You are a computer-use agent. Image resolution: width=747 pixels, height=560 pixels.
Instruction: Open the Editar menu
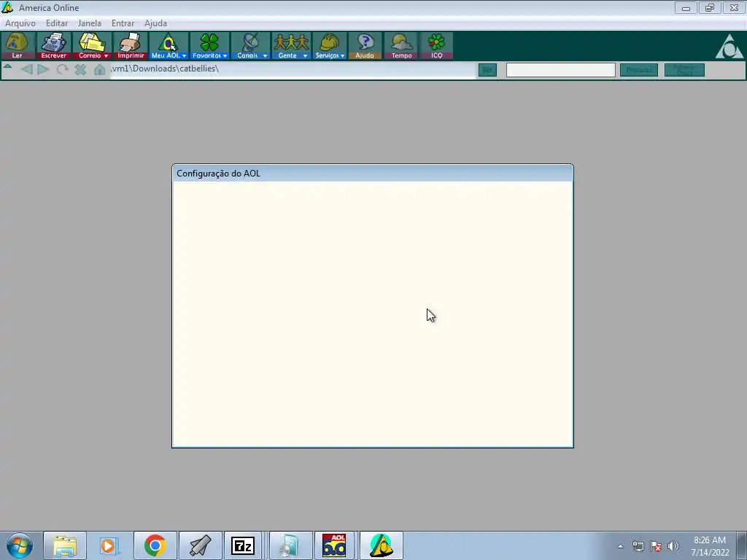57,23
